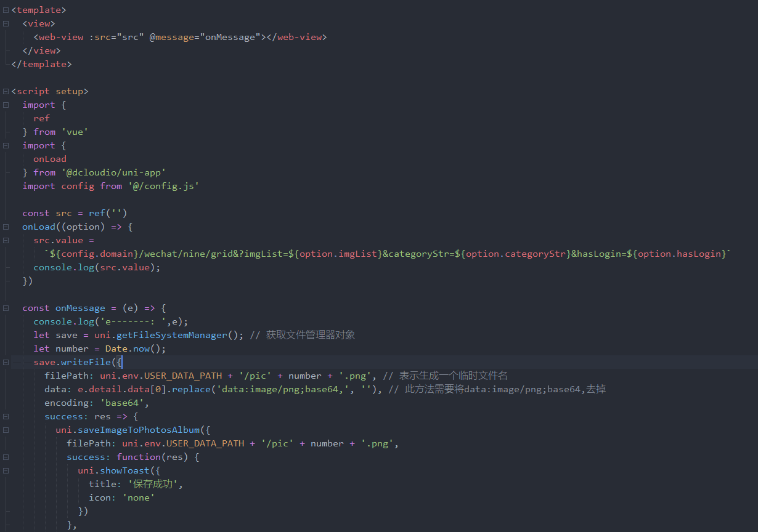Click the '@/config.js' import path

[x=164, y=186]
